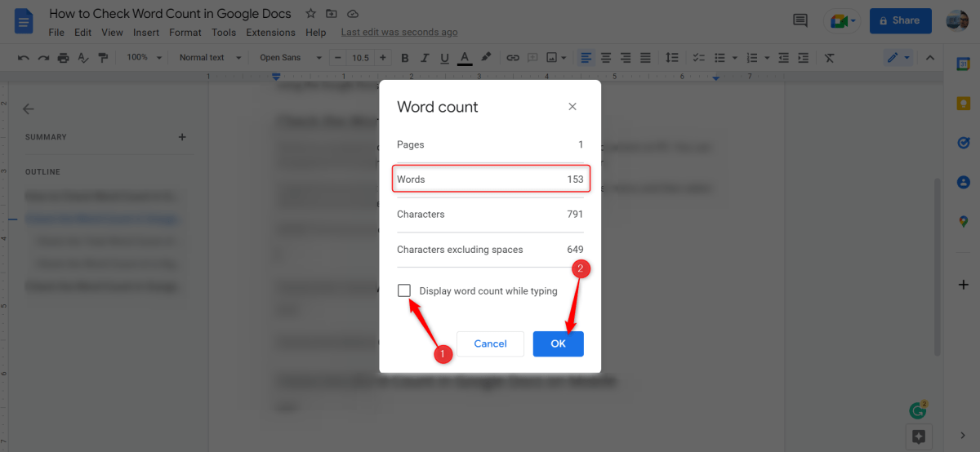This screenshot has width=980, height=452.
Task: Open the Tools menu
Action: (224, 33)
